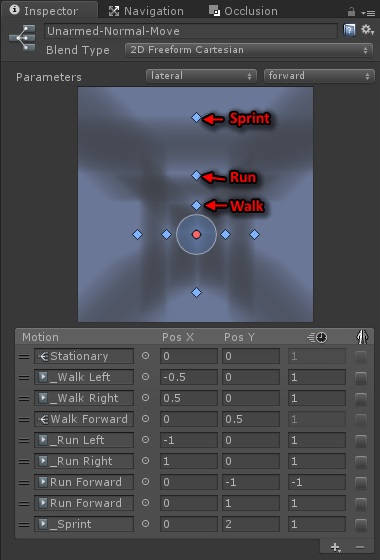This screenshot has width=380, height=560.
Task: Switch to the Navigation tab
Action: pyautogui.click(x=146, y=11)
